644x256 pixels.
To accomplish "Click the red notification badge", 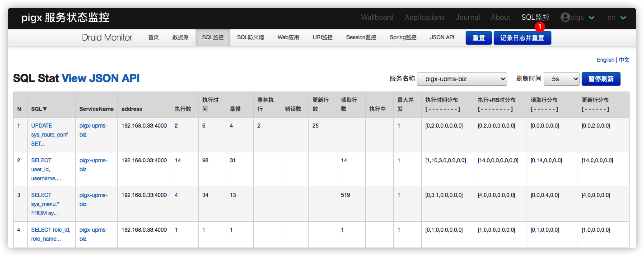I will (539, 26).
